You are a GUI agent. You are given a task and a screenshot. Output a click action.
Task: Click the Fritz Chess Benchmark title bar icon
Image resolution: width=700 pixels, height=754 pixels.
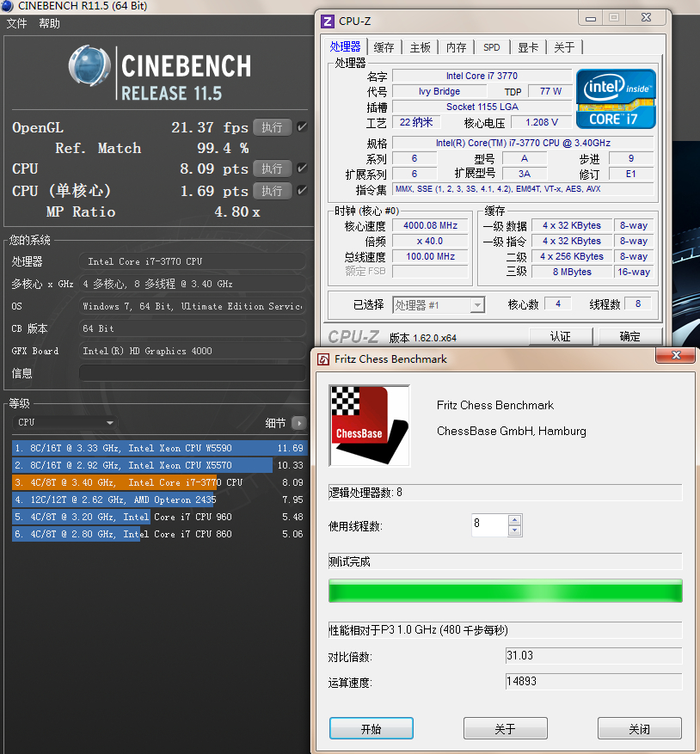click(x=324, y=359)
